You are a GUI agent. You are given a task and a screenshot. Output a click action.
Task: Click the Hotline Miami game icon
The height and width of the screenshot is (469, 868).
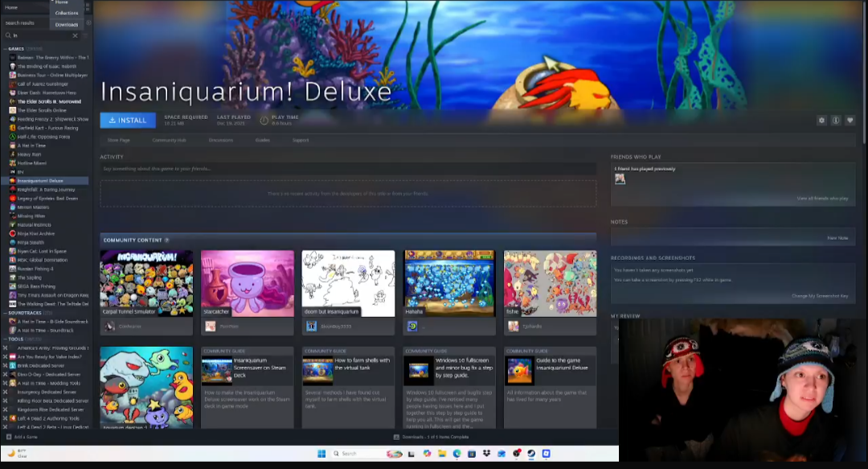click(x=12, y=163)
